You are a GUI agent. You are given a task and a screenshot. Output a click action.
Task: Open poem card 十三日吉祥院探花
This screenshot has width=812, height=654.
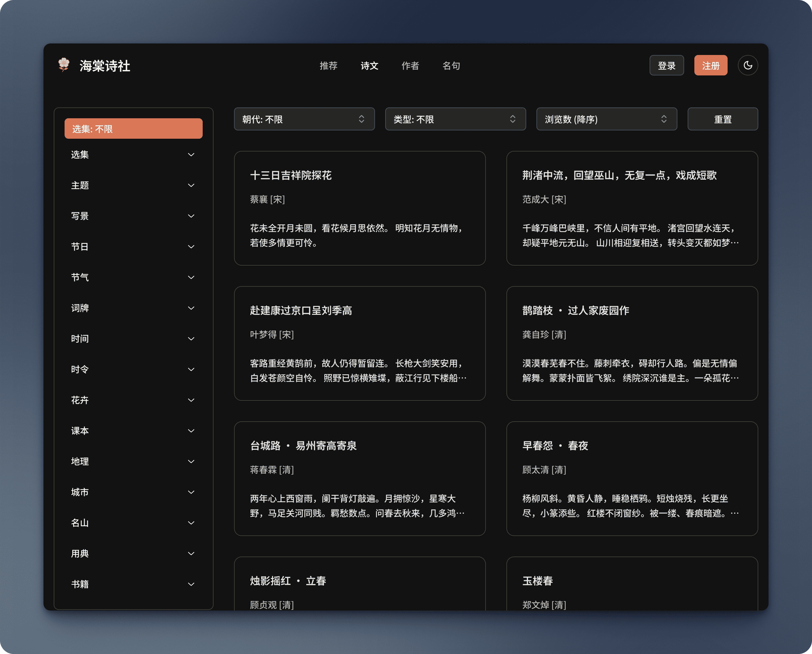(x=359, y=208)
